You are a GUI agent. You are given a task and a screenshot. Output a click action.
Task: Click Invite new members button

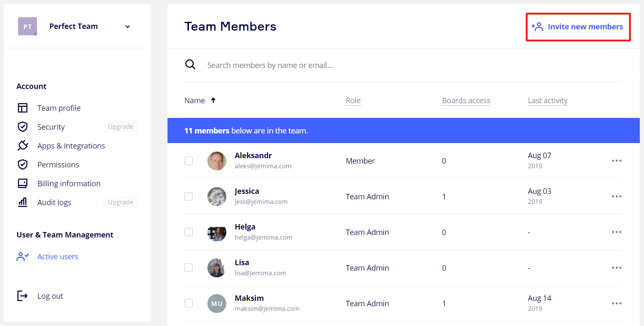(x=578, y=27)
